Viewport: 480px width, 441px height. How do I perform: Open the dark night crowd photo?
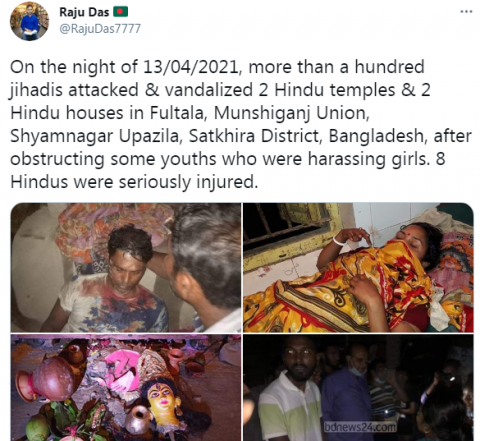(358, 388)
